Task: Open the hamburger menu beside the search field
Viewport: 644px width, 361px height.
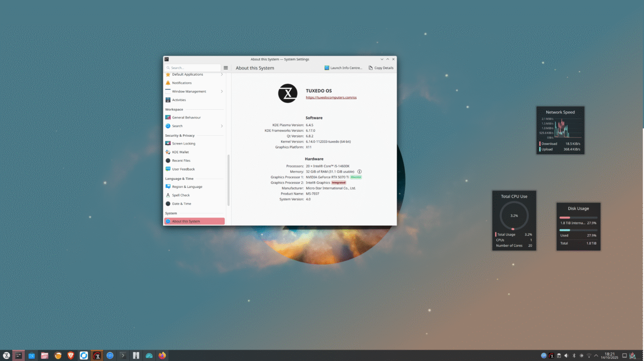Action: pyautogui.click(x=225, y=68)
